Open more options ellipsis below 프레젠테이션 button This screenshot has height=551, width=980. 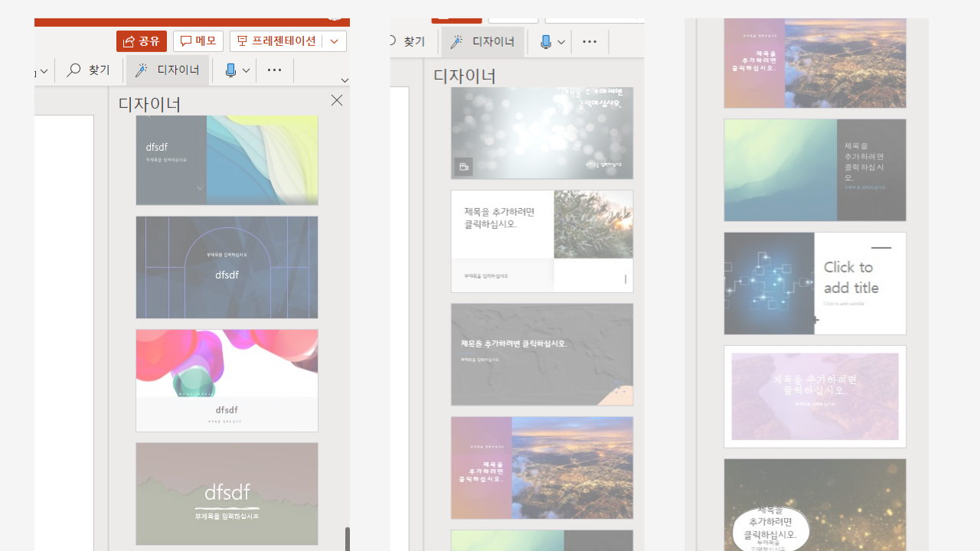(275, 70)
